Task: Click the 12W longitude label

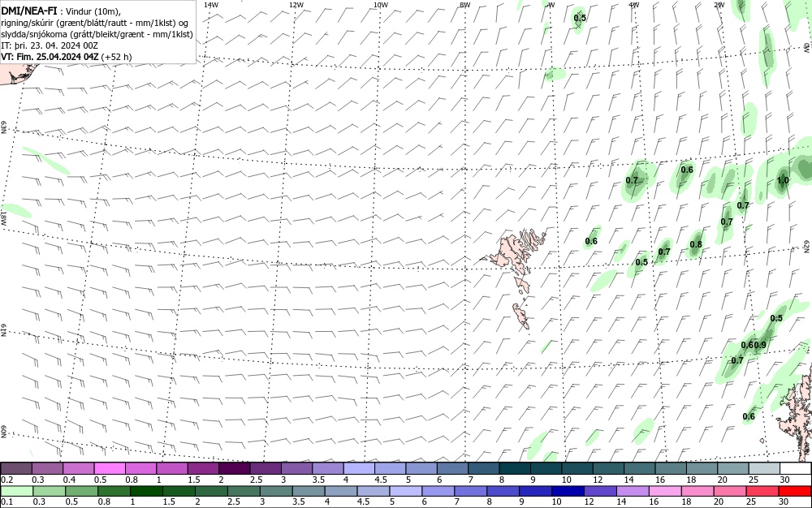Action: pos(296,5)
